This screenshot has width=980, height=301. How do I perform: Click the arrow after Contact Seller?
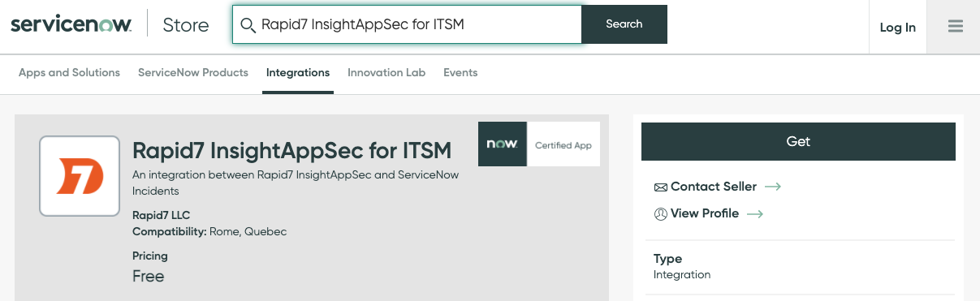click(773, 187)
